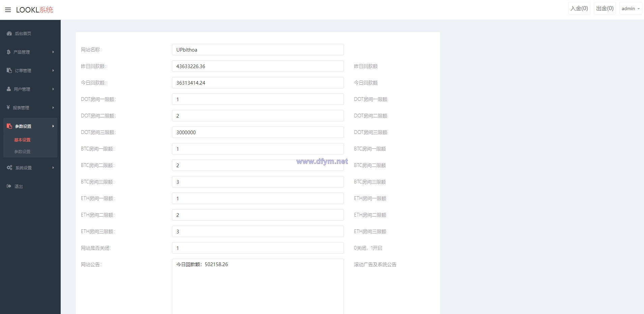Click the 网站是否关闭 input field

click(x=258, y=248)
